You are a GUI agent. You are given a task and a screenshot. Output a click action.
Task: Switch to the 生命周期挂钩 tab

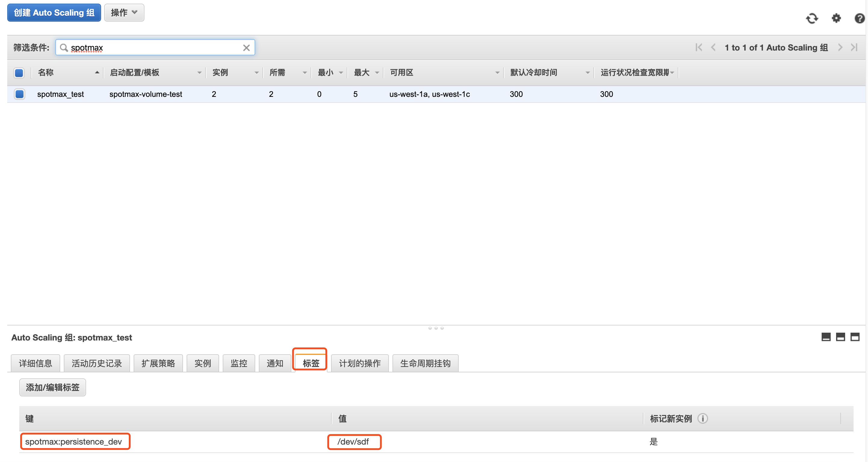pyautogui.click(x=425, y=363)
